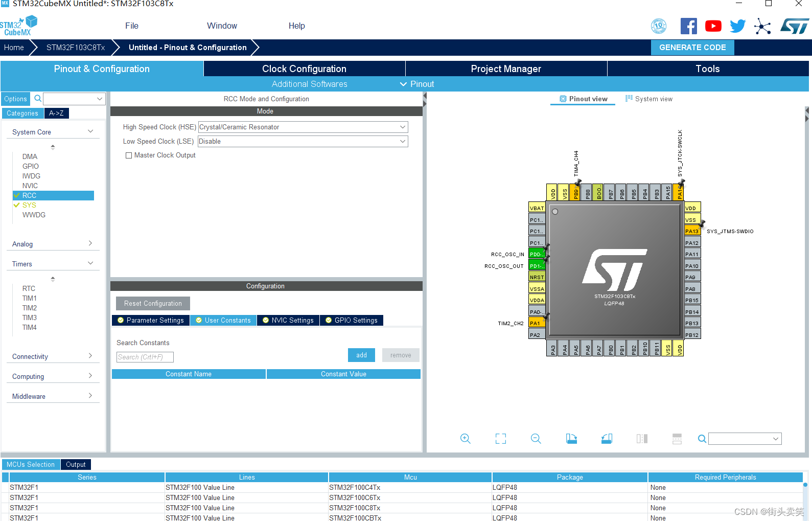Click the ST community network icon
This screenshot has height=521, width=812.
tap(762, 26)
